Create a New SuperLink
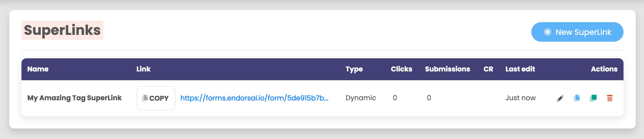Screen dimensions: 644x139 pos(577,32)
